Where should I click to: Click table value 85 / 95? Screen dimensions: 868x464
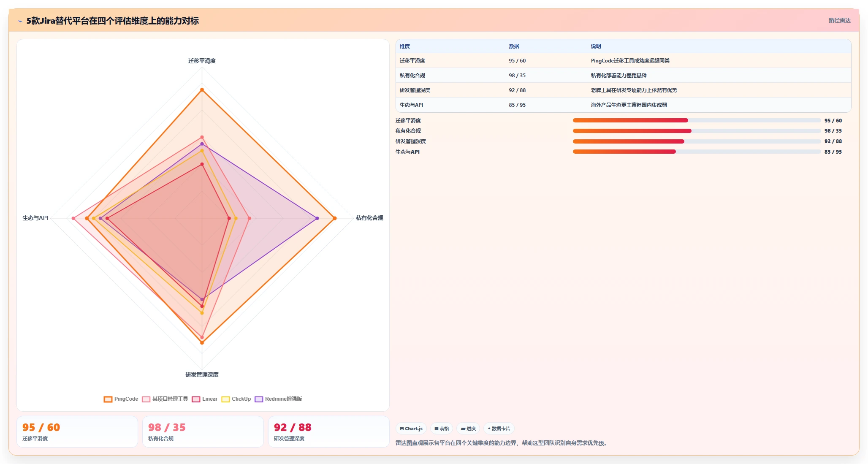(517, 105)
